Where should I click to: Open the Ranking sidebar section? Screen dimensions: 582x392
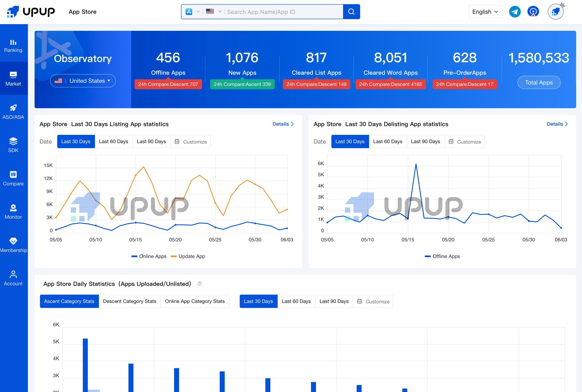pyautogui.click(x=13, y=46)
